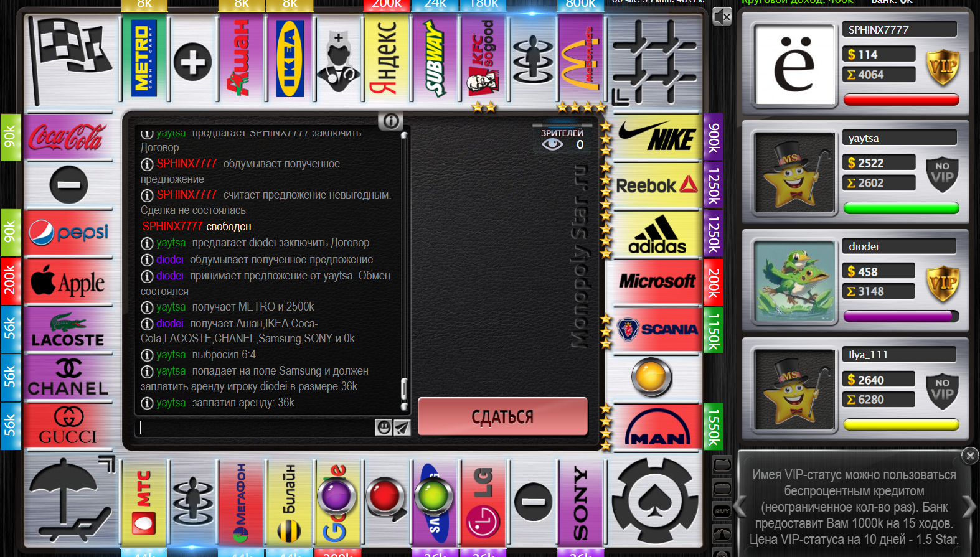This screenshot has height=557, width=980.
Task: Click SPHINX7777 gold VIP badge
Action: (943, 67)
